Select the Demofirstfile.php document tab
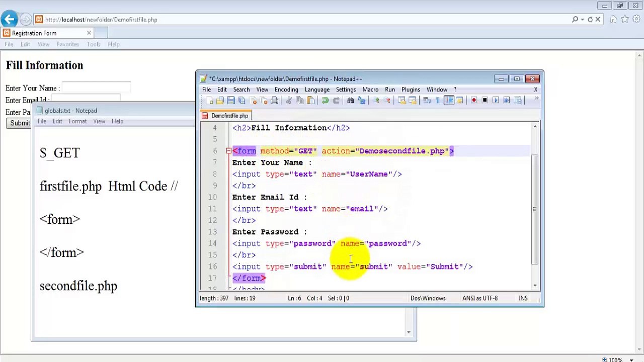This screenshot has width=644, height=362. [x=225, y=116]
